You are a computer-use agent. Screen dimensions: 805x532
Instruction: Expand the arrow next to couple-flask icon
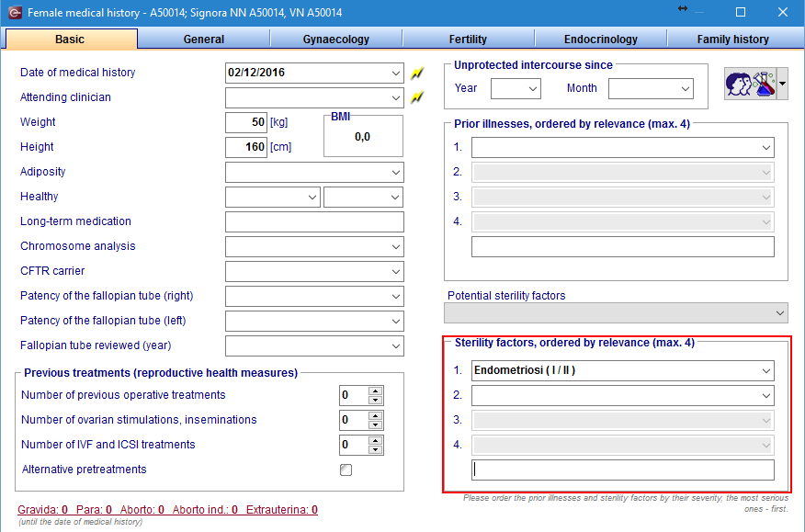pyautogui.click(x=782, y=84)
